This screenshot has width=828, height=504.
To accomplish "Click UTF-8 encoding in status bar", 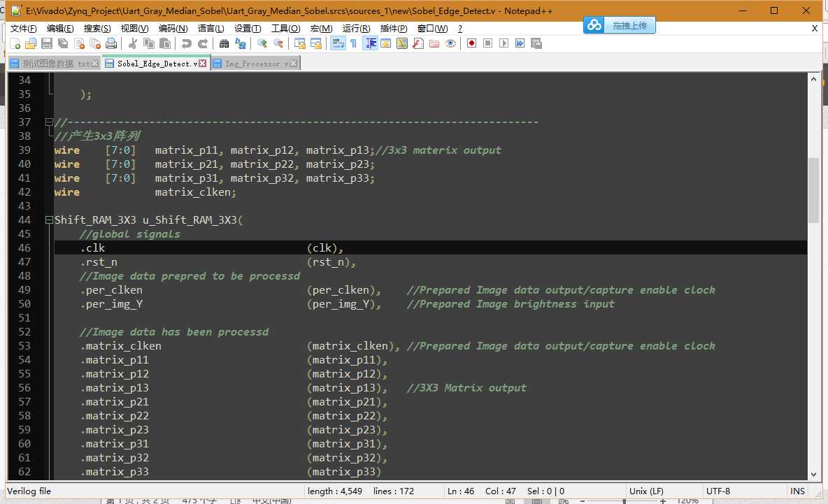I will click(718, 491).
